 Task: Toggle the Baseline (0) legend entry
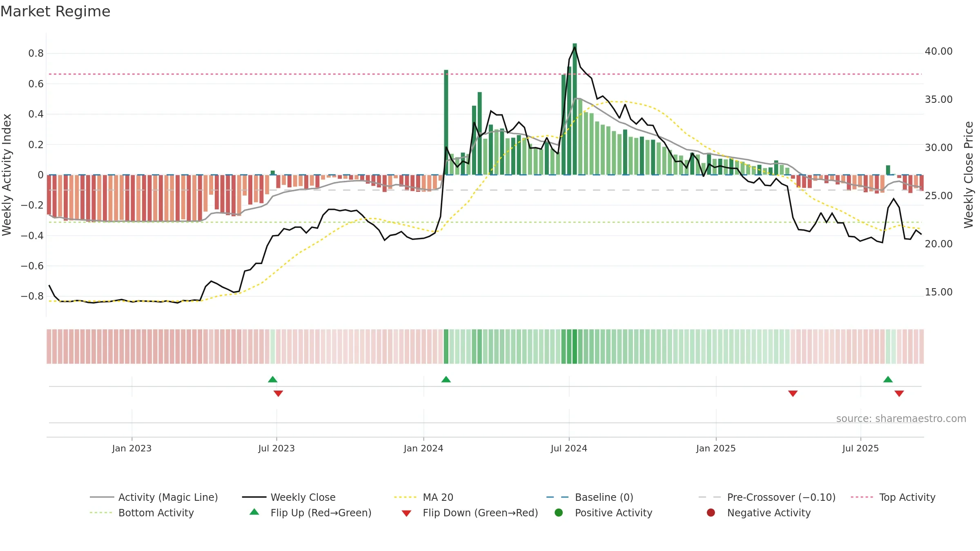tap(590, 497)
